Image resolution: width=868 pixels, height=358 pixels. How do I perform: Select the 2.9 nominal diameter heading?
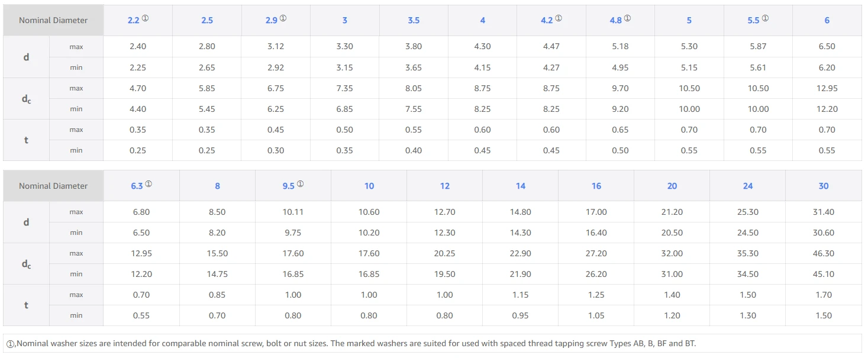272,20
